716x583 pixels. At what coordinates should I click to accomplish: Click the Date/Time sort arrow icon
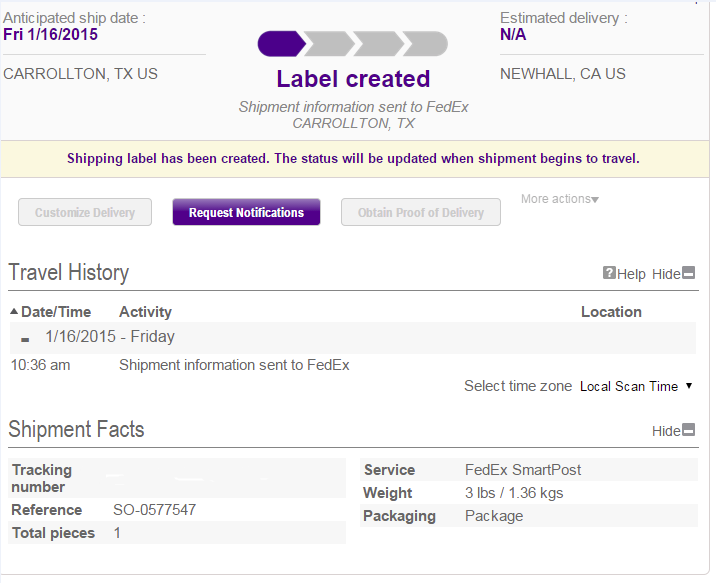[x=14, y=312]
